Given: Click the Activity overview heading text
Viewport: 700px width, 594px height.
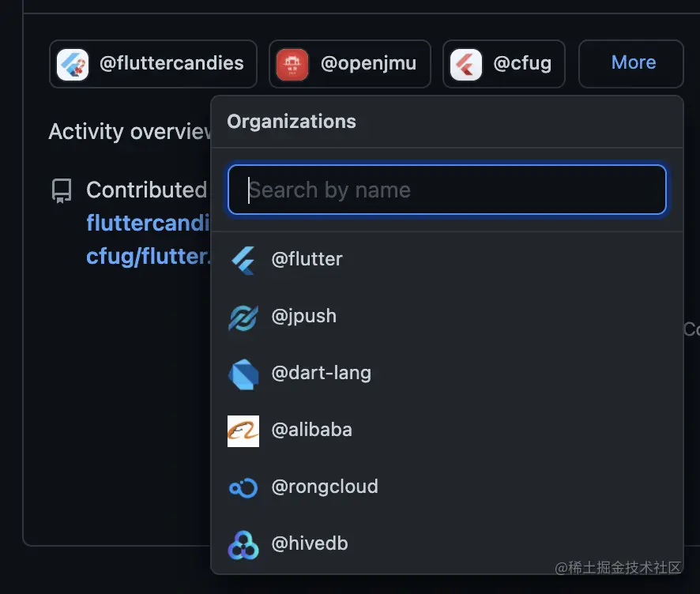Looking at the screenshot, I should (130, 132).
